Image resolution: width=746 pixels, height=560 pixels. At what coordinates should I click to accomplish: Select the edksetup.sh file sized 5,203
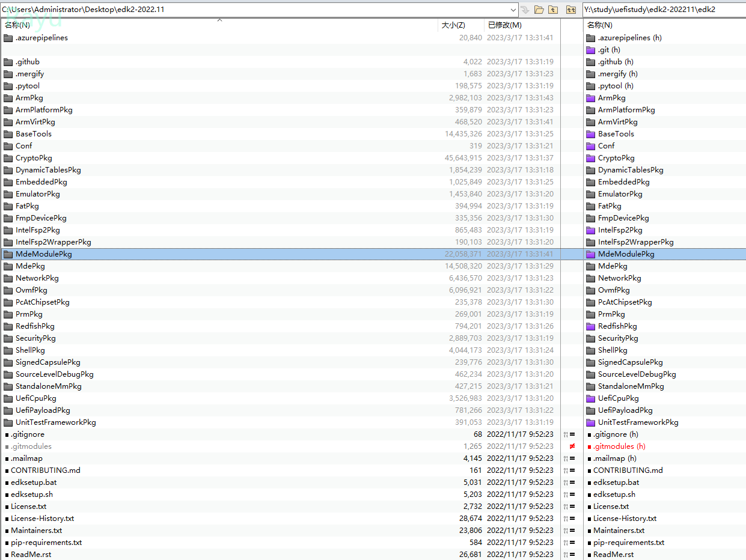tap(32, 495)
